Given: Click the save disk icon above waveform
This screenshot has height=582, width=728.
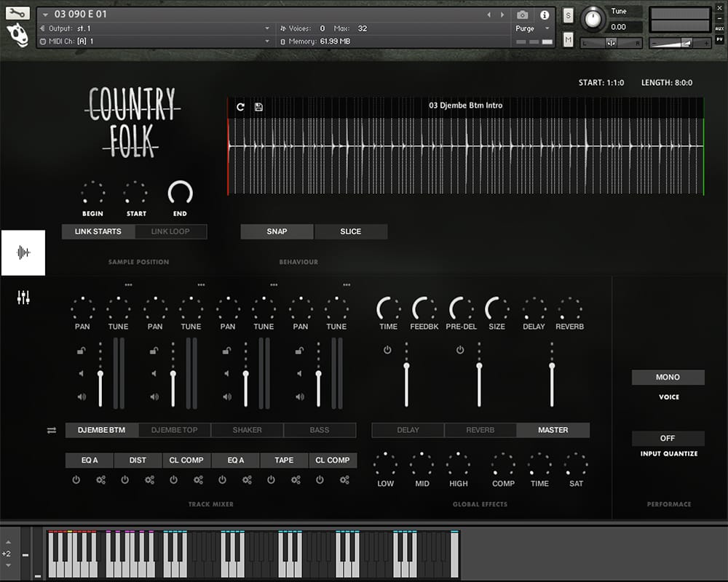Looking at the screenshot, I should tap(258, 107).
